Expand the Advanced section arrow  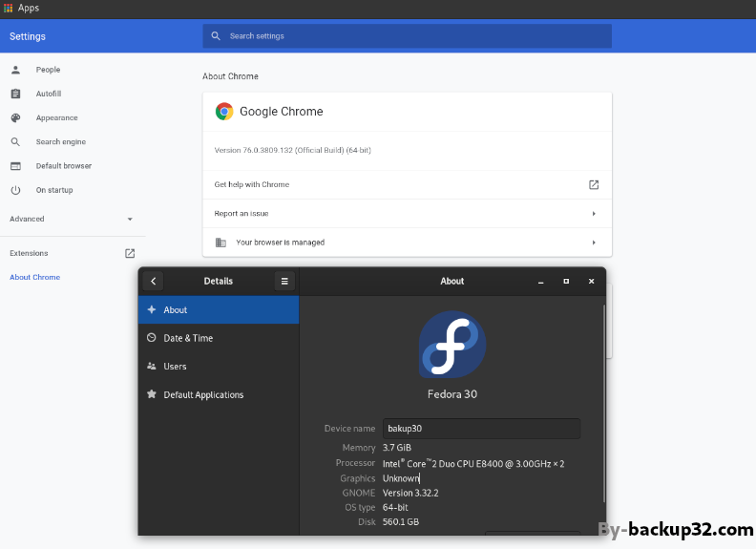pyautogui.click(x=130, y=219)
